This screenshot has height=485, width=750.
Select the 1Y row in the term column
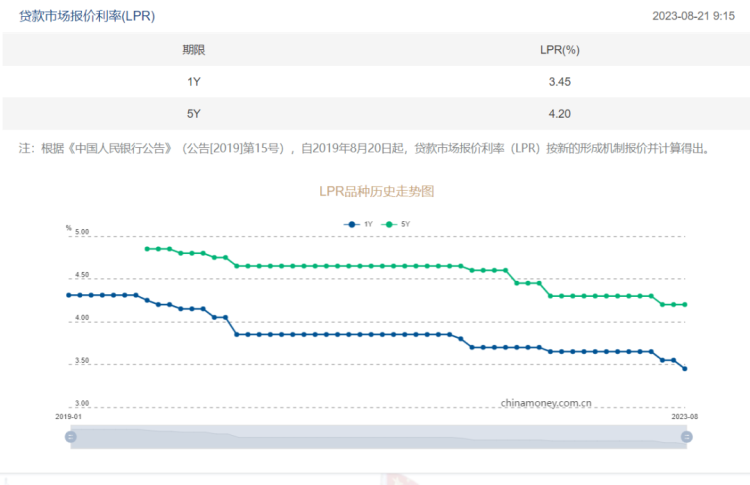[193, 81]
